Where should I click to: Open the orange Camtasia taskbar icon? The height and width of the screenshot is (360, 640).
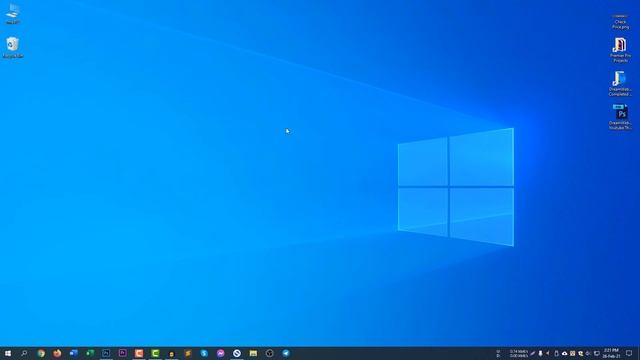[x=139, y=353]
